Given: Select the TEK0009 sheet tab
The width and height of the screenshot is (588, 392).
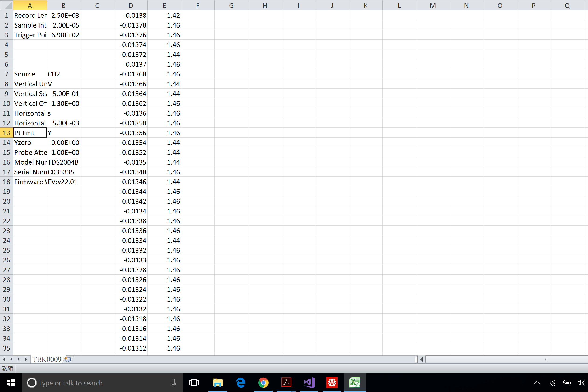Looking at the screenshot, I should click(47, 360).
